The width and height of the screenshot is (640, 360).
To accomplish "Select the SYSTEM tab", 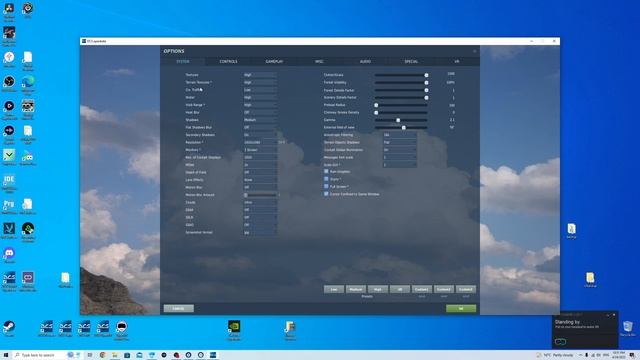I will [x=182, y=61].
